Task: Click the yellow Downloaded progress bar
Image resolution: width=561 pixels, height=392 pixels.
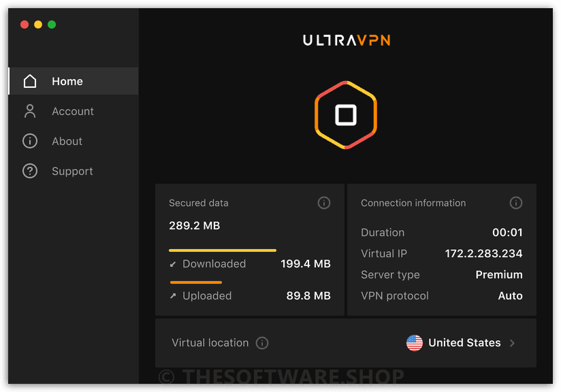Action: pos(223,250)
